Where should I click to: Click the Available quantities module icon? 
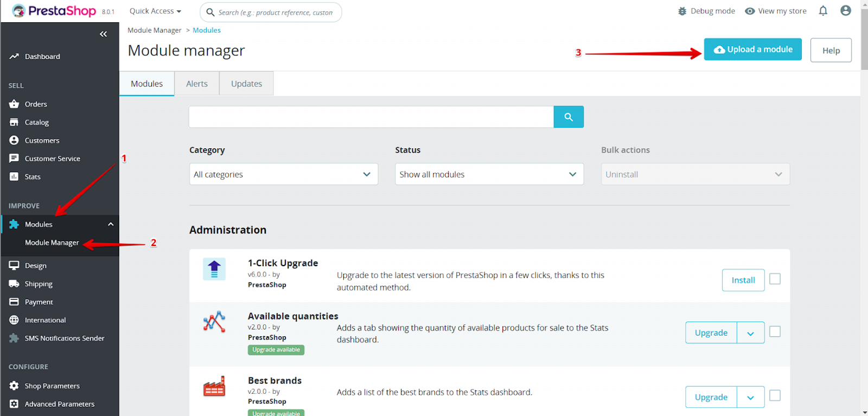[x=214, y=322]
